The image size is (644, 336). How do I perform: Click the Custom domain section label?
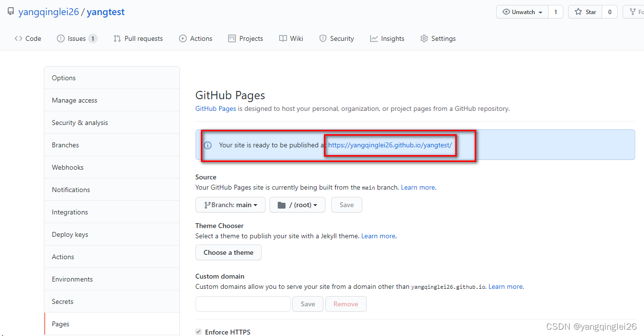[x=220, y=276]
